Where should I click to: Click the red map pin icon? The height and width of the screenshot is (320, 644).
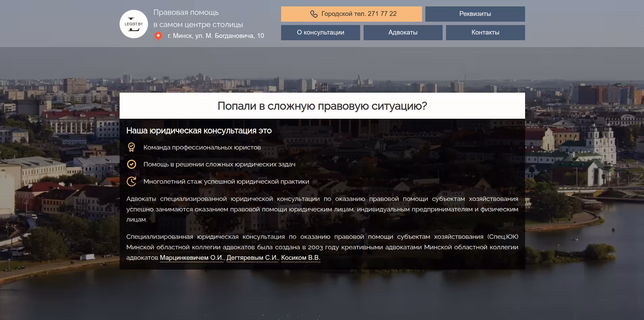click(x=158, y=36)
